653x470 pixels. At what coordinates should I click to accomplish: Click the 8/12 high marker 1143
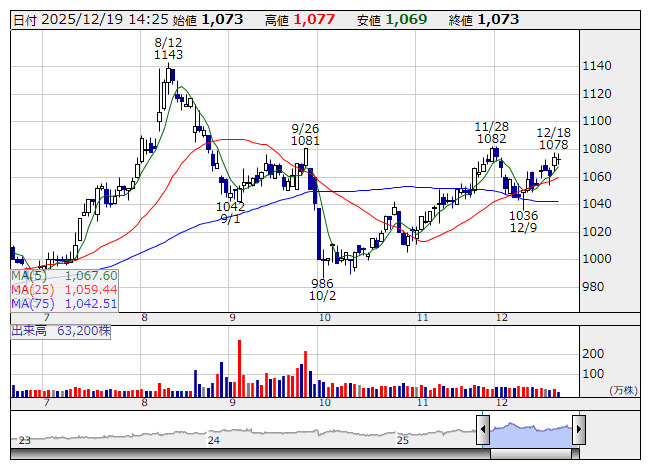168,56
